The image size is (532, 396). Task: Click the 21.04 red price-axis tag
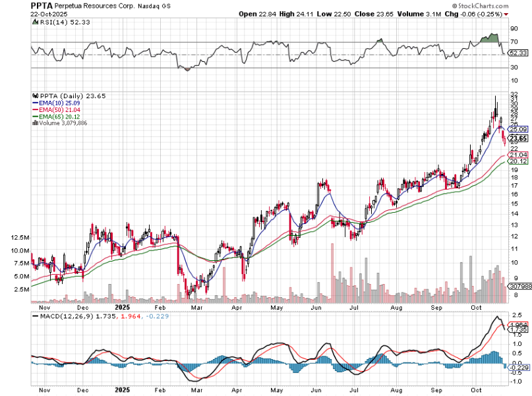[518, 155]
